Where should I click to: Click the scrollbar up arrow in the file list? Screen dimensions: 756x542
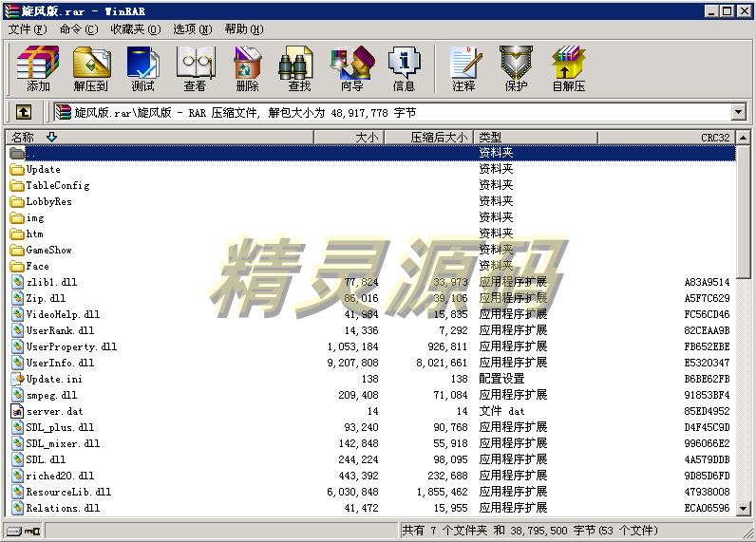[x=744, y=138]
